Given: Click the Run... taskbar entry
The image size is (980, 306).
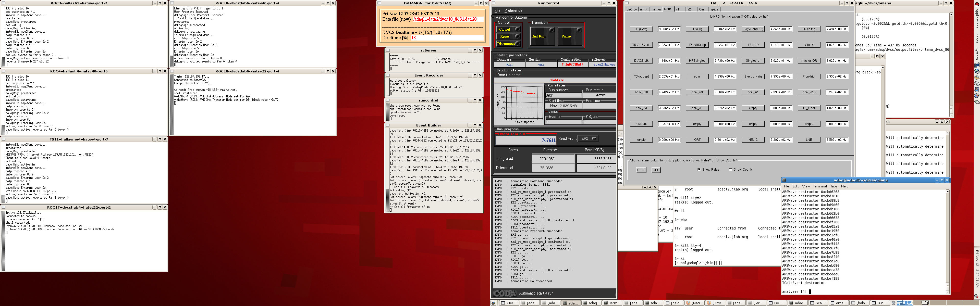Looking at the screenshot, I should point(880,303).
